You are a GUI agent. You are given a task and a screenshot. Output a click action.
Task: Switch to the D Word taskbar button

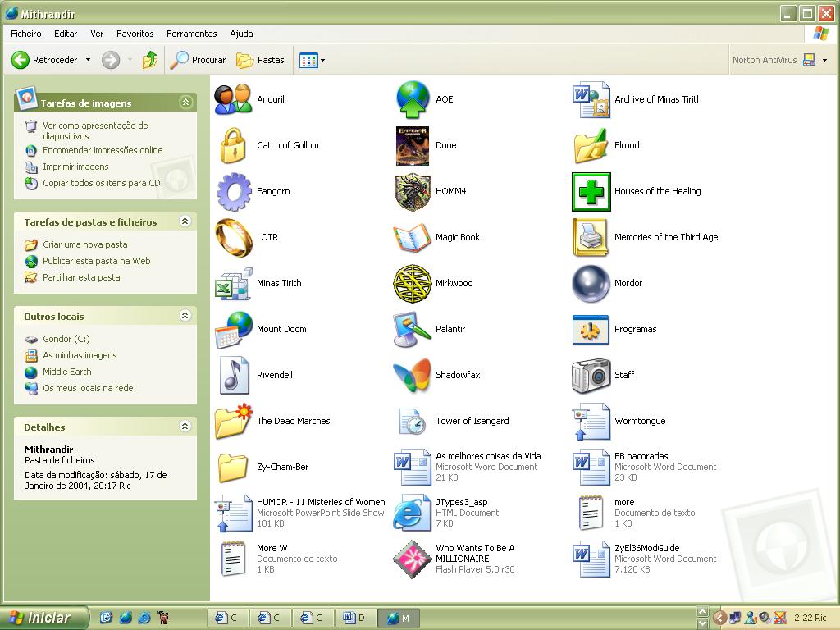pos(355,619)
